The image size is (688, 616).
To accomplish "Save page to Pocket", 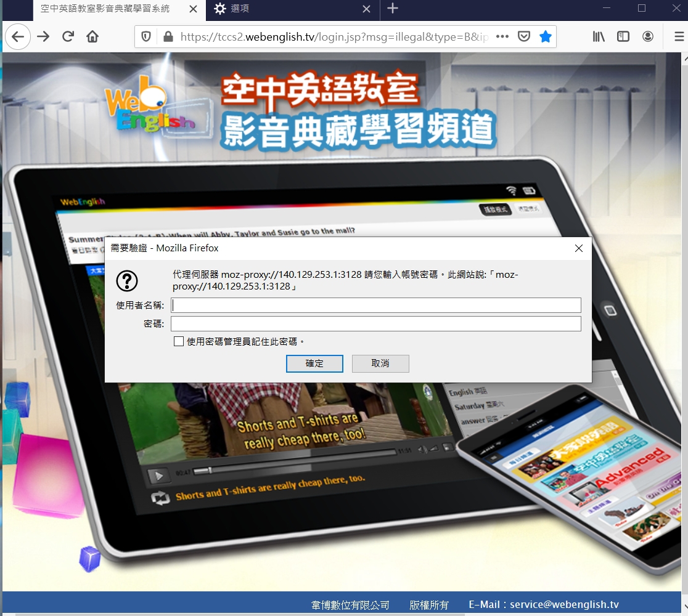I will coord(524,36).
